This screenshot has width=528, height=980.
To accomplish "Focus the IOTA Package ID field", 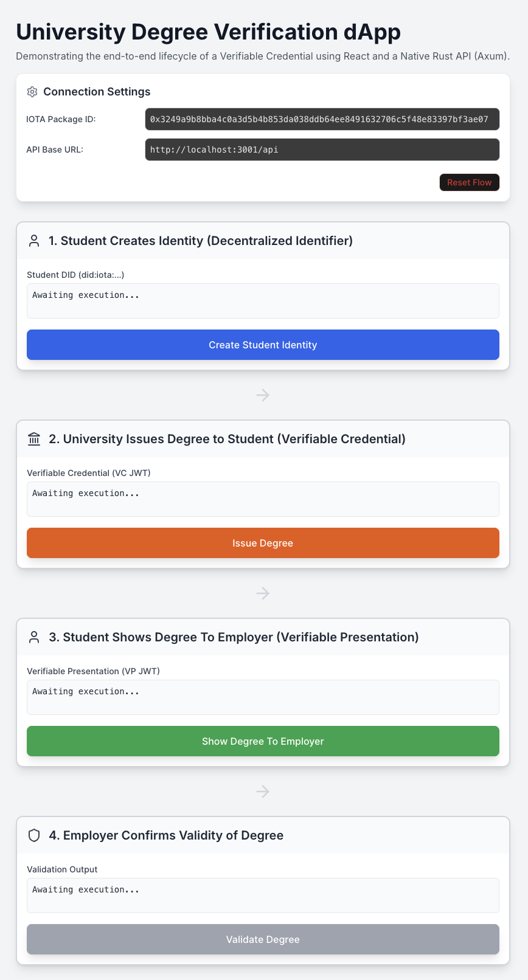I will pyautogui.click(x=322, y=119).
